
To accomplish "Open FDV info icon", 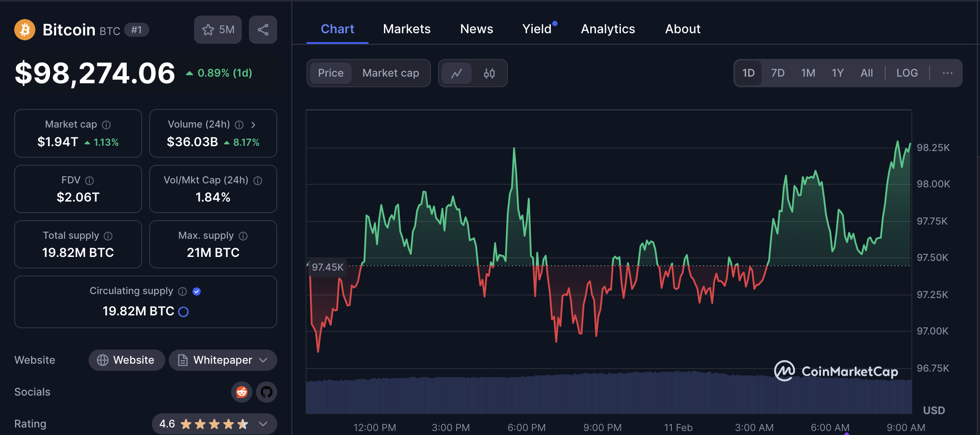I will point(89,181).
